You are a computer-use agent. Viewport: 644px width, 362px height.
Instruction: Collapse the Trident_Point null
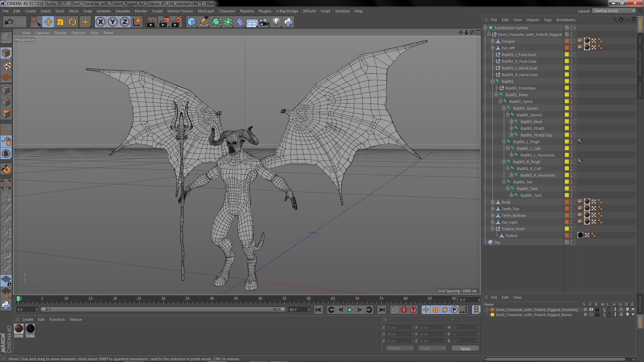click(493, 229)
